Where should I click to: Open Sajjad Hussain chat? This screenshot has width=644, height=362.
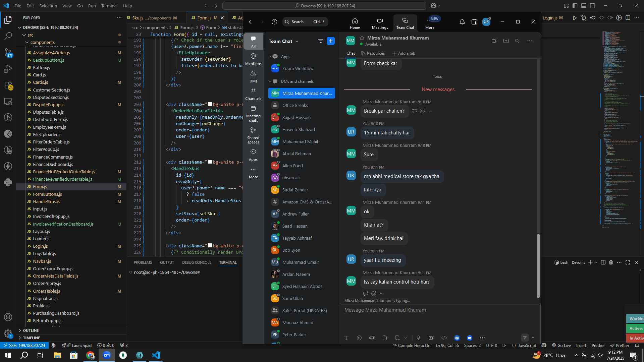(302, 117)
